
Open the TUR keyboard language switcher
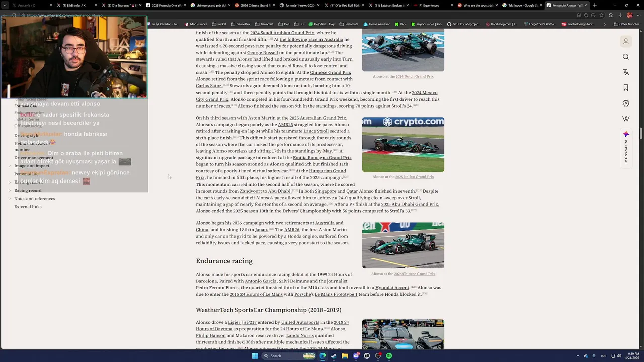pos(603,356)
